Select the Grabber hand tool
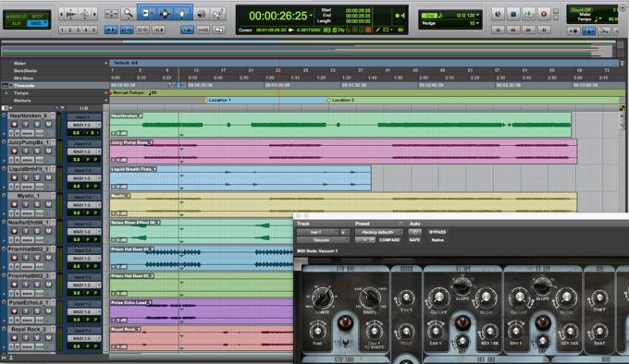The width and height of the screenshot is (629, 364). tap(182, 14)
